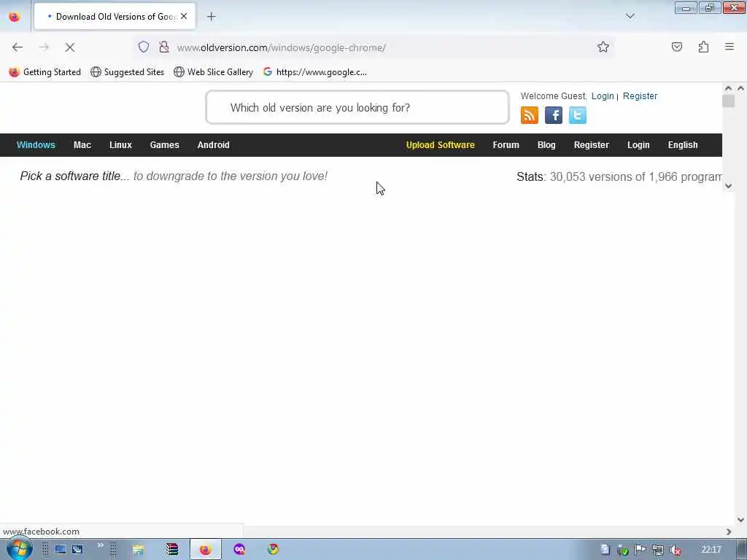The image size is (747, 560).
Task: Select the Linux nav item
Action: (120, 145)
